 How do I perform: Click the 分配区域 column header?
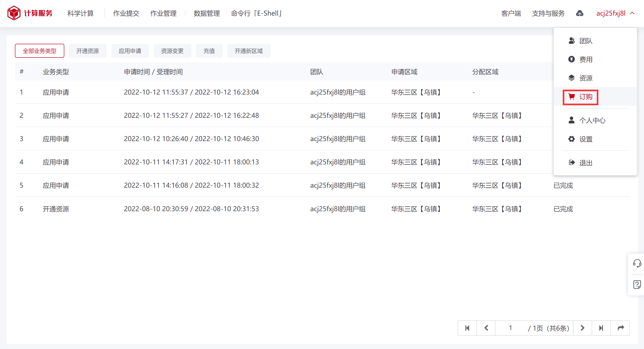tap(485, 72)
